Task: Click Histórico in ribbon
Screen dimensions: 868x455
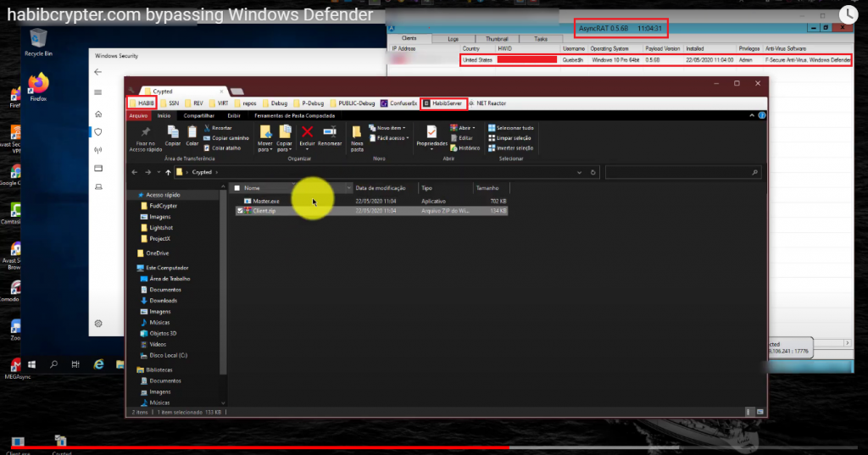Action: (465, 147)
